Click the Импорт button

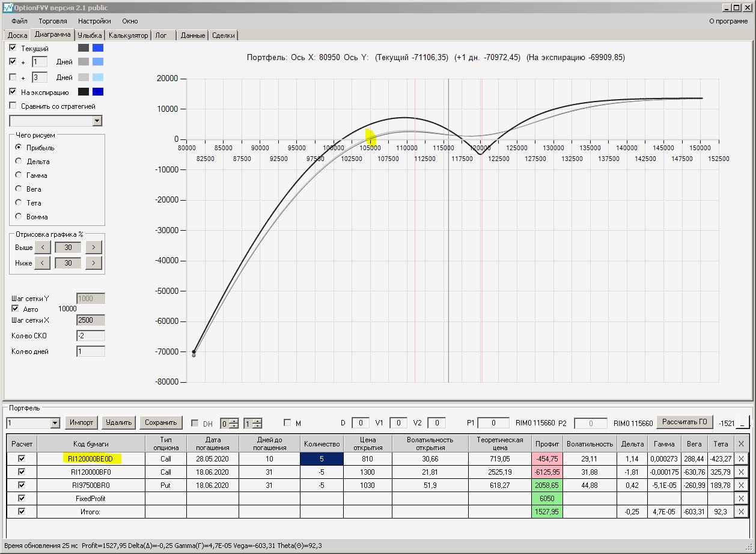coord(81,422)
